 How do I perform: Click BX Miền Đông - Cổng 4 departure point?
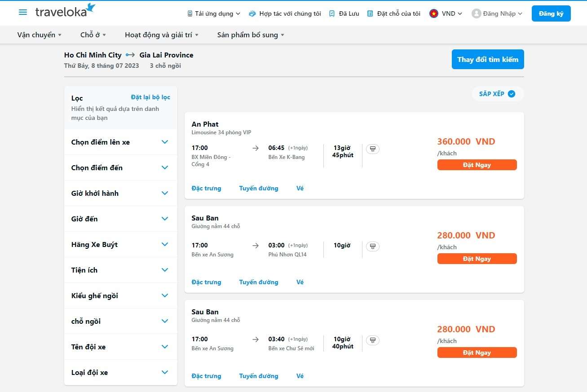pyautogui.click(x=211, y=160)
